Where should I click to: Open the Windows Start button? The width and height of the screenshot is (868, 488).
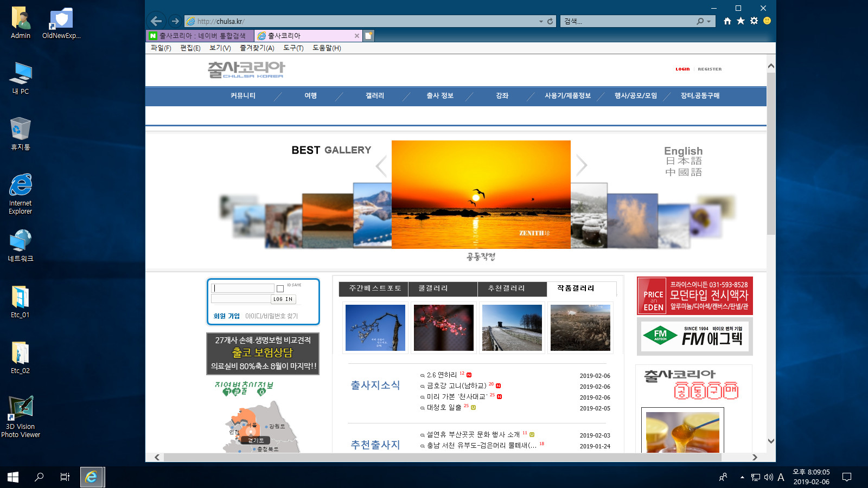pos(13,477)
